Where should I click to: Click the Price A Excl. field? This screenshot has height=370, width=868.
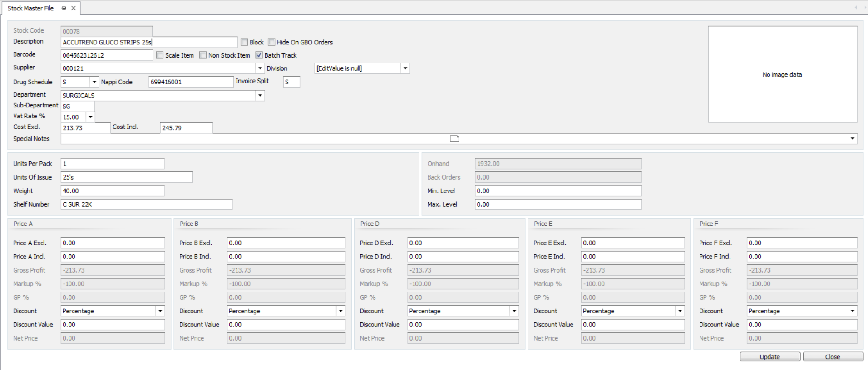coord(113,243)
